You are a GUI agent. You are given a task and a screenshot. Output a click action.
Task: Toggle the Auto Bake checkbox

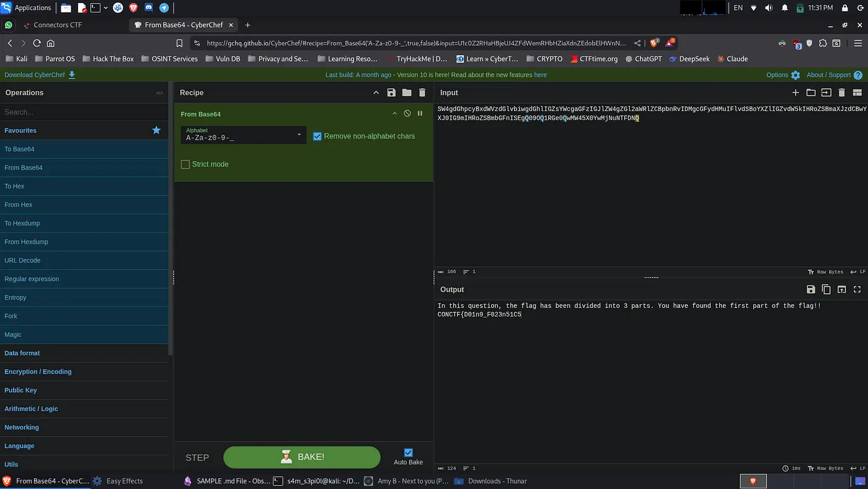click(x=408, y=452)
